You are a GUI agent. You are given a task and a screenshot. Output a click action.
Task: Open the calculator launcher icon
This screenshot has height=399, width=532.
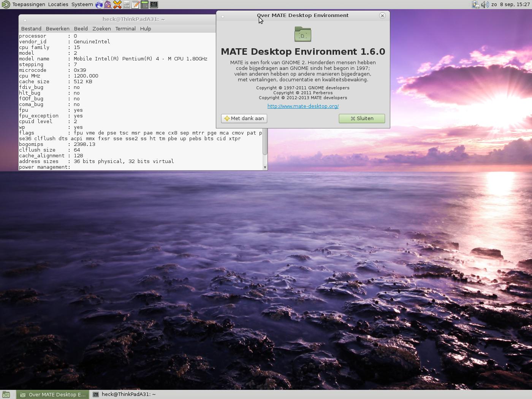click(145, 5)
